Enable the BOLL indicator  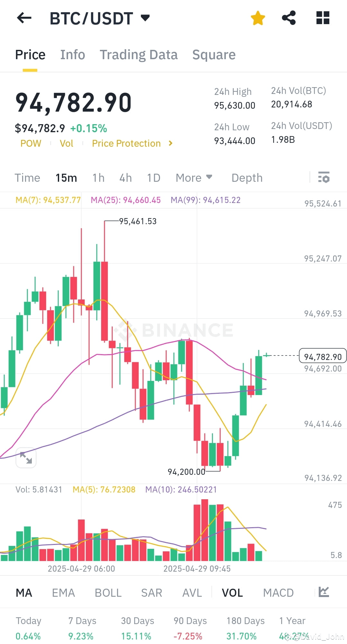tap(108, 592)
